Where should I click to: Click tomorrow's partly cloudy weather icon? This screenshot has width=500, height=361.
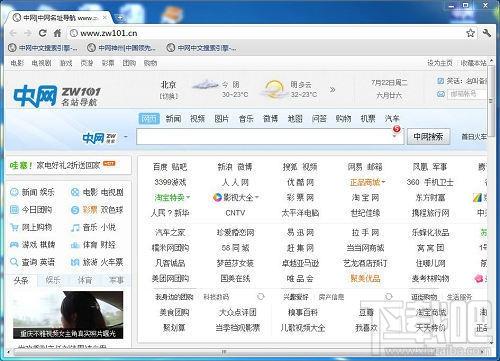(x=273, y=89)
